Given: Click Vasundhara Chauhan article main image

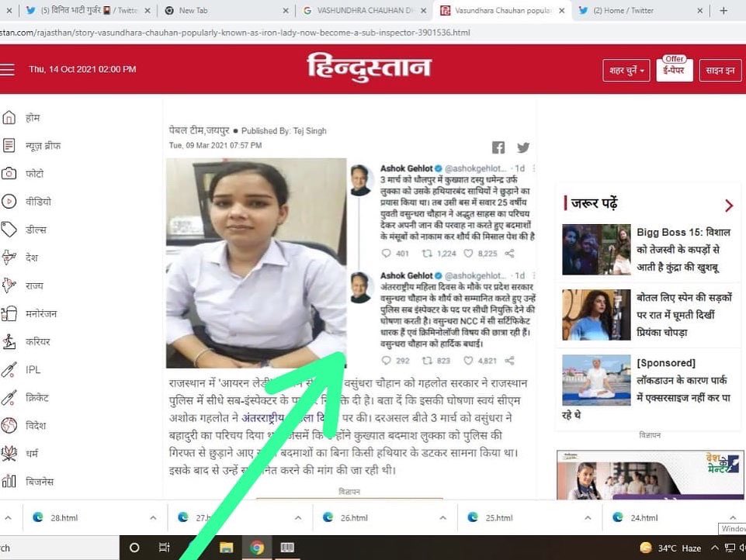Looking at the screenshot, I should pos(256,263).
